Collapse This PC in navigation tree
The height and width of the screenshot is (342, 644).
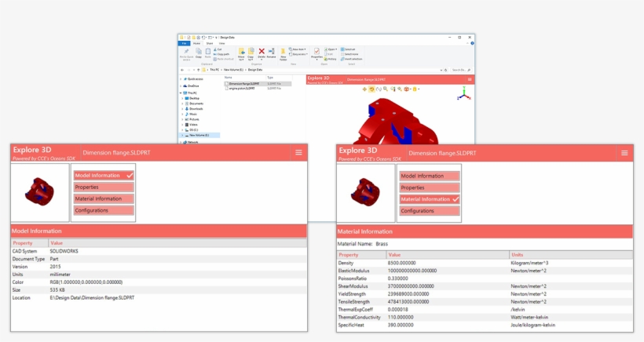pyautogui.click(x=181, y=93)
